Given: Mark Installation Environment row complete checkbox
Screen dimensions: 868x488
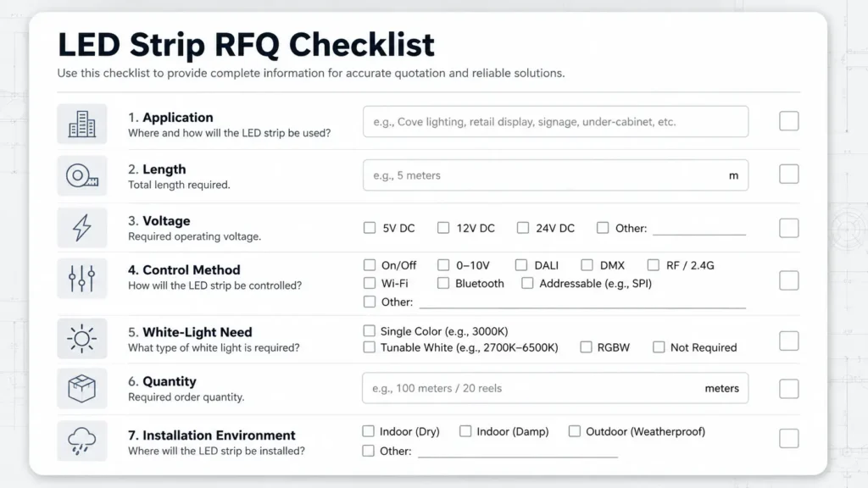Looking at the screenshot, I should click(789, 439).
